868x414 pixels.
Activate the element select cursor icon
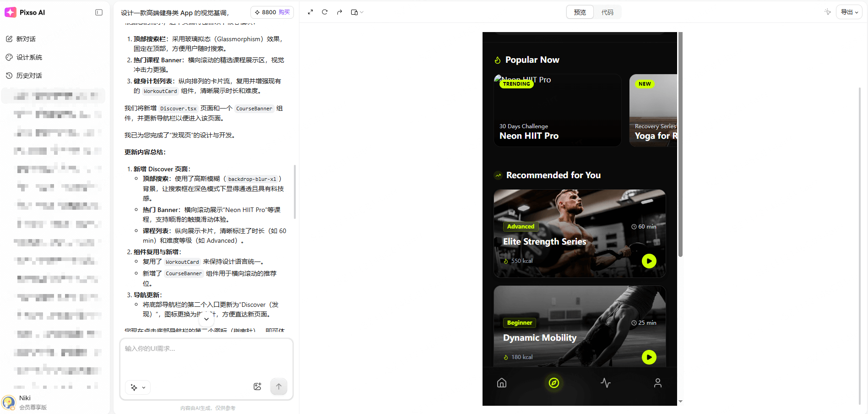pyautogui.click(x=827, y=12)
